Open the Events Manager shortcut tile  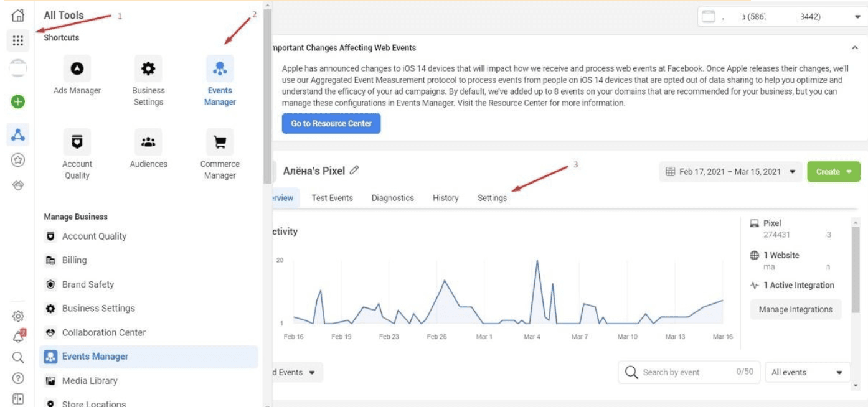point(220,81)
